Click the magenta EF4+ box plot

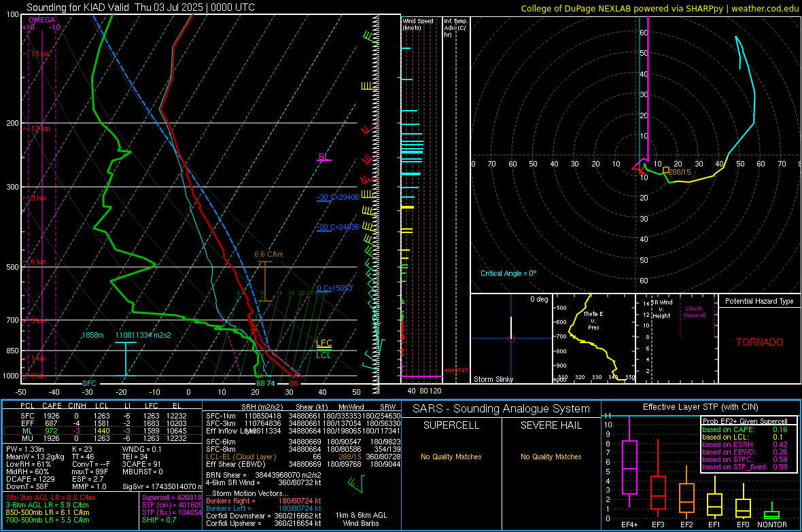point(629,467)
